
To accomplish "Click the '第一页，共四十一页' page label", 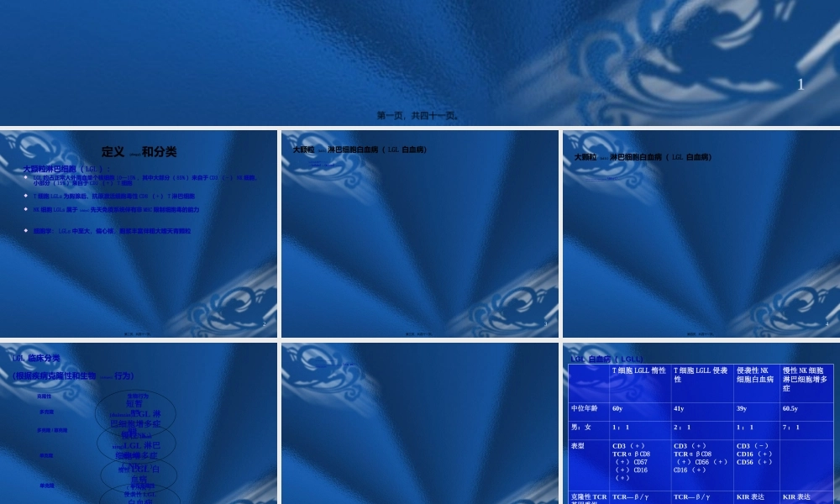I will pyautogui.click(x=418, y=116).
